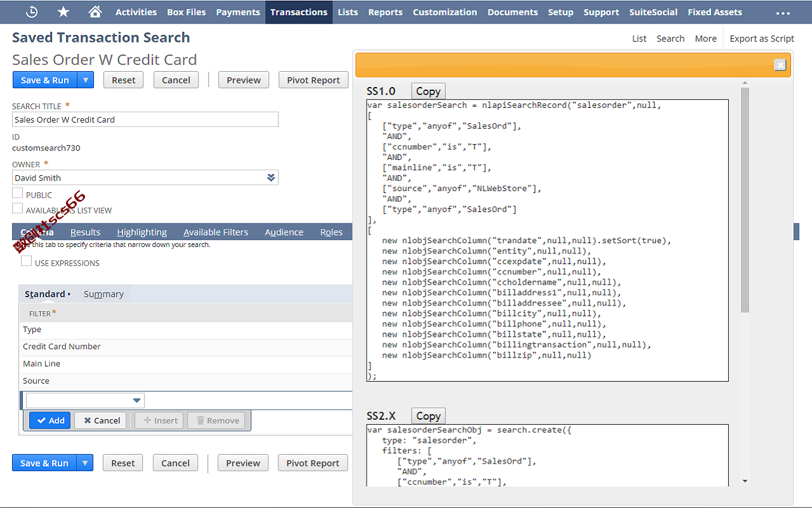Open the Transactions menu
Image resolution: width=812 pixels, height=508 pixels.
299,12
